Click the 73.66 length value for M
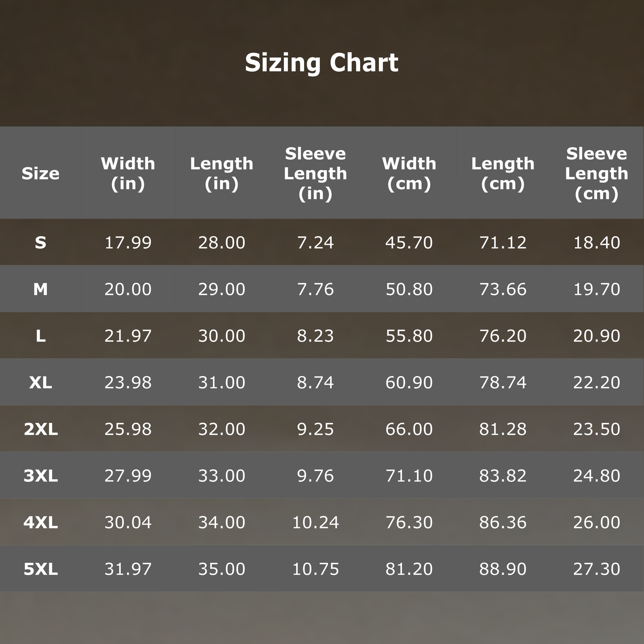The height and width of the screenshot is (644, 644). (503, 289)
